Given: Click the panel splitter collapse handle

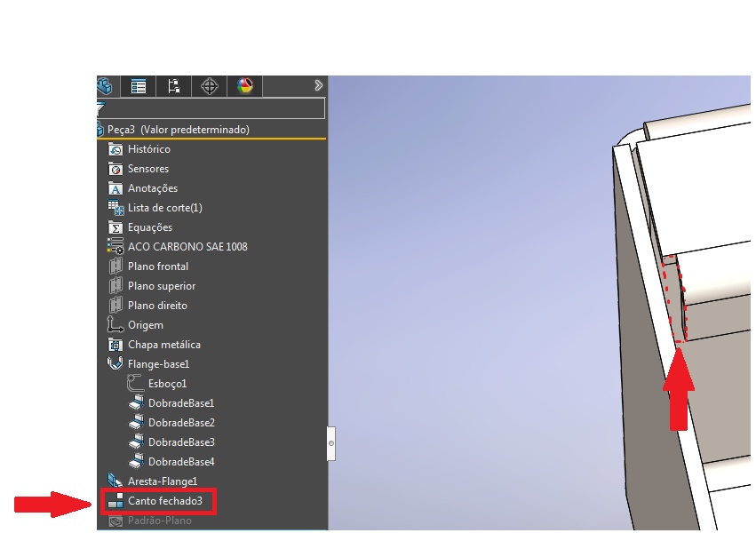Looking at the screenshot, I should pos(331,443).
